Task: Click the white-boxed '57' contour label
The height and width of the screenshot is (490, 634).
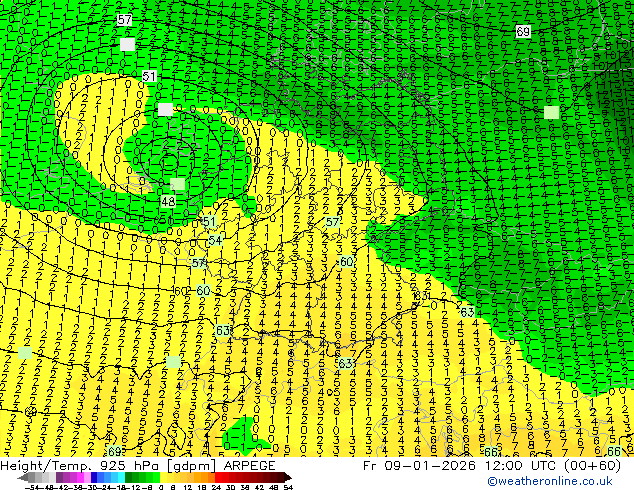Action: (x=124, y=19)
